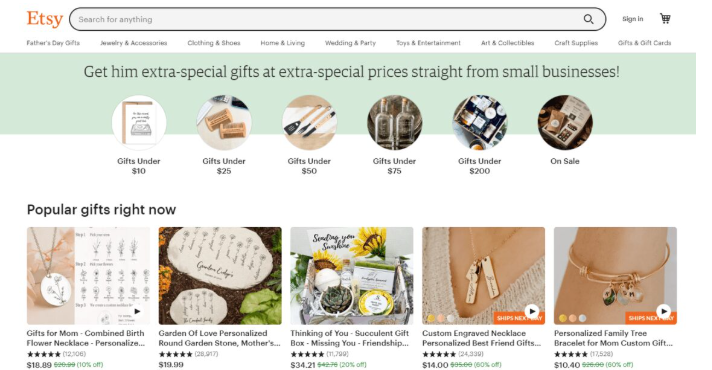Open Home & Living category menu

(282, 43)
